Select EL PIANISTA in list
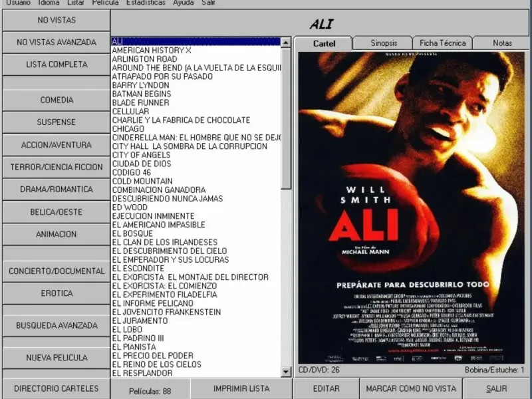The width and height of the screenshot is (532, 399). (196, 347)
